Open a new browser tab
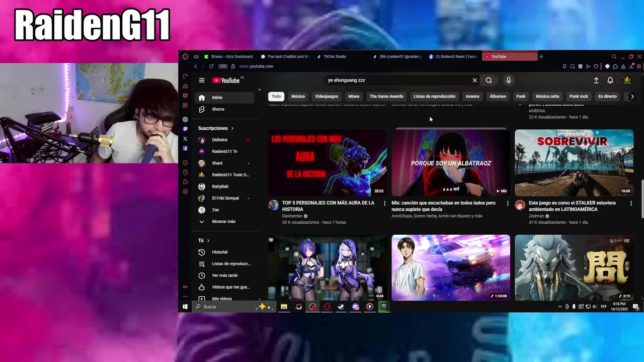 point(541,56)
